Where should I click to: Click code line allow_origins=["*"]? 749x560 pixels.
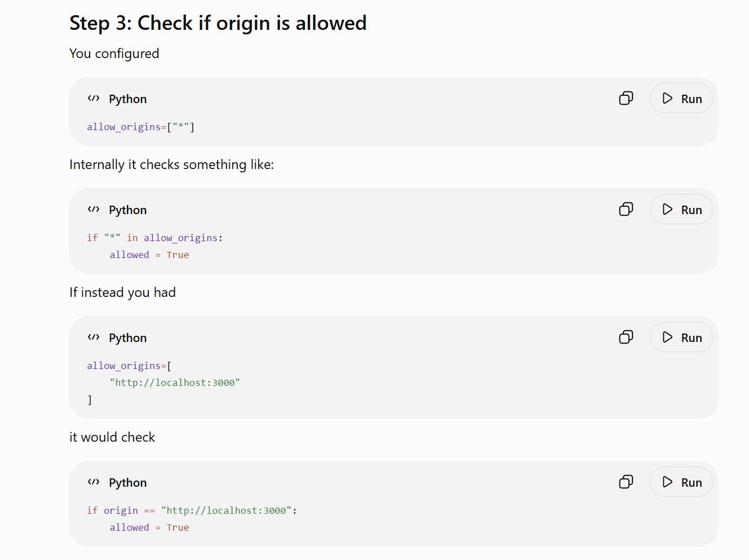click(141, 127)
